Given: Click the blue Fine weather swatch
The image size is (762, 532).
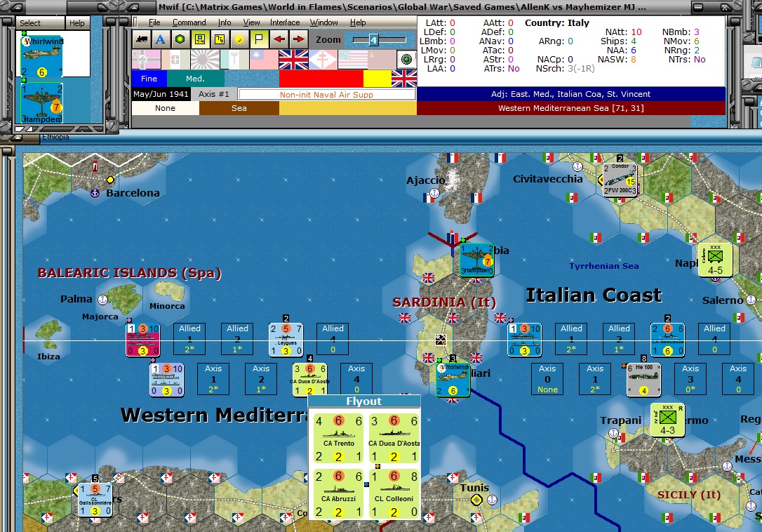Looking at the screenshot, I should pos(149,79).
